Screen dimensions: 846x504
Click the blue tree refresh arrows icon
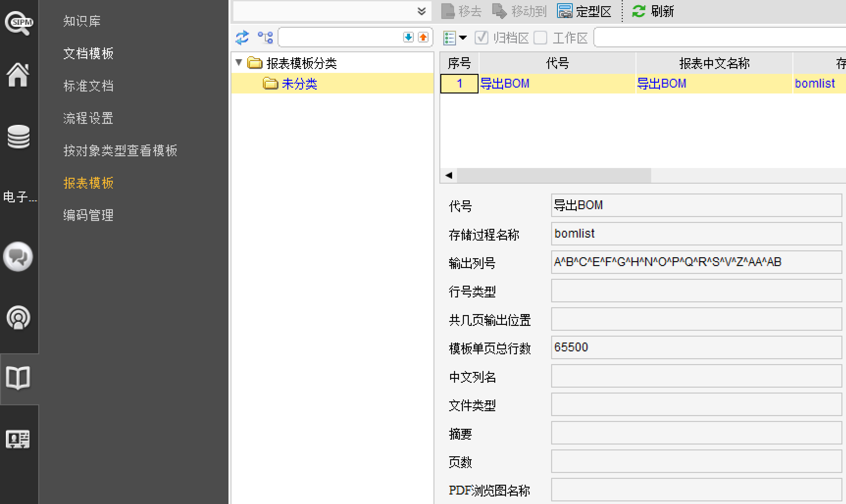(242, 37)
